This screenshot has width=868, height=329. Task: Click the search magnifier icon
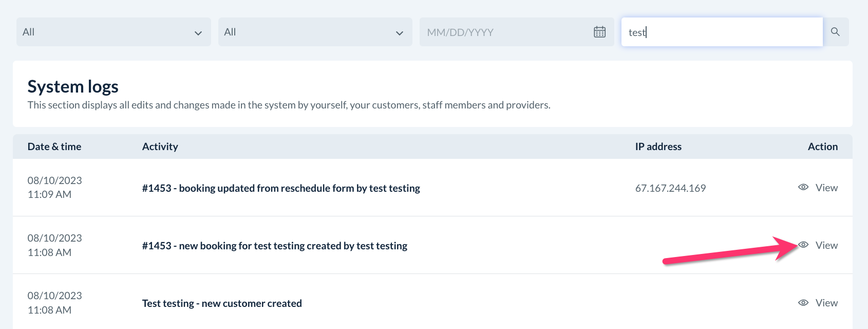(835, 32)
